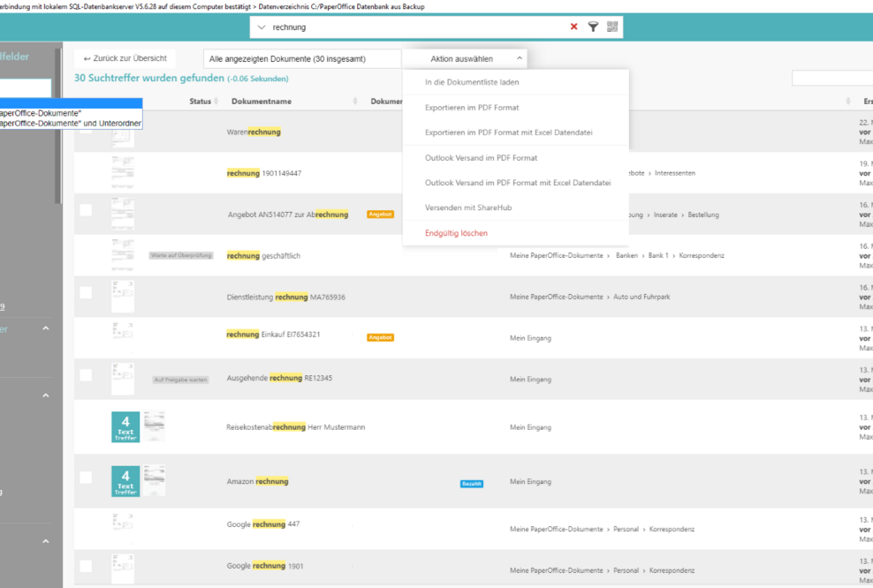Click the QR code icon in search bar
Viewport: 873px width, 588px height.
point(612,26)
